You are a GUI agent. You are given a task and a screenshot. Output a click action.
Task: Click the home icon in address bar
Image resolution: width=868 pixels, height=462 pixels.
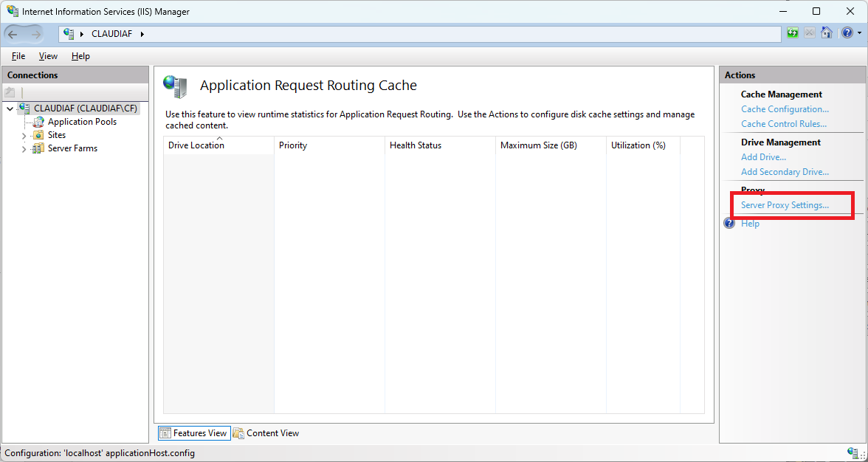[827, 33]
